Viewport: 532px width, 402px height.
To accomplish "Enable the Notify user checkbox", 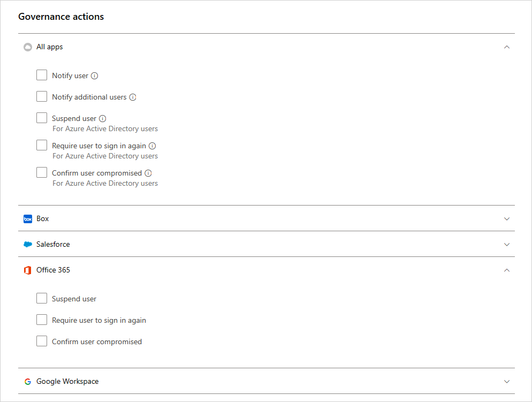I will (x=42, y=75).
